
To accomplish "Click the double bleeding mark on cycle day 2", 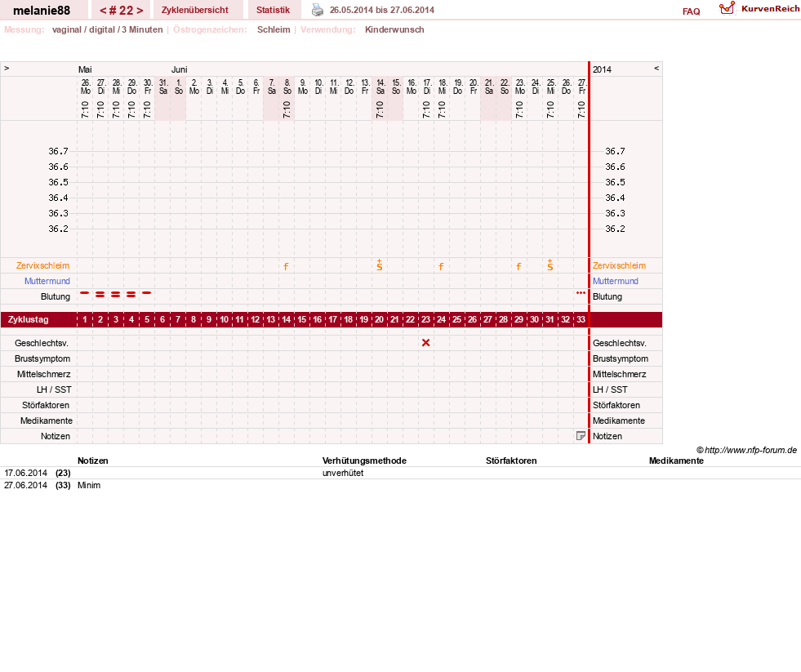I will 100,294.
